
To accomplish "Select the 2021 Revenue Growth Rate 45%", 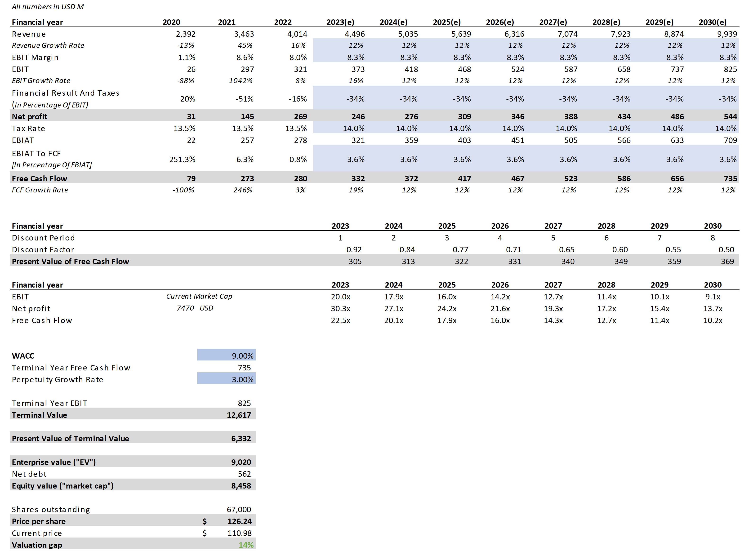I will pos(245,45).
